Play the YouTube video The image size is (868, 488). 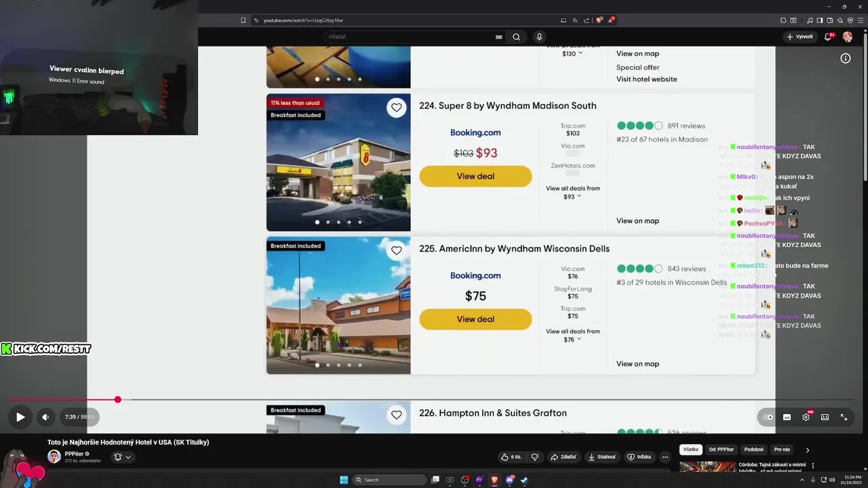tap(20, 418)
